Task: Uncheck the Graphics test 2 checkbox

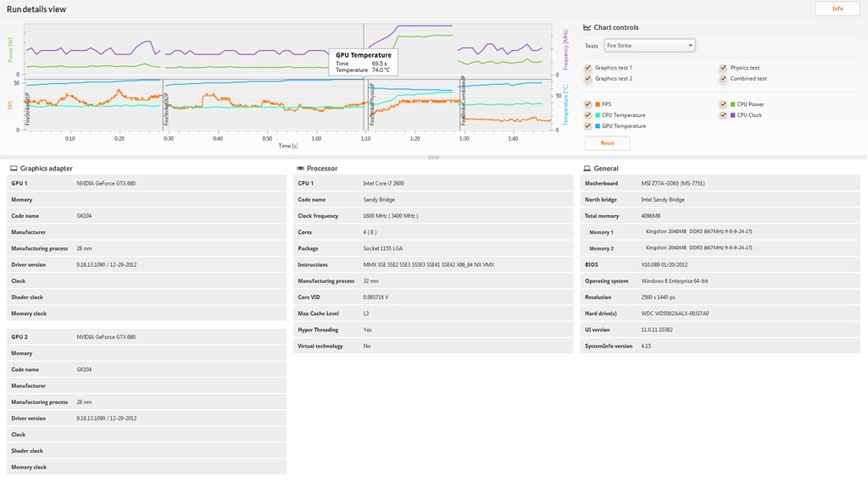Action: point(588,79)
